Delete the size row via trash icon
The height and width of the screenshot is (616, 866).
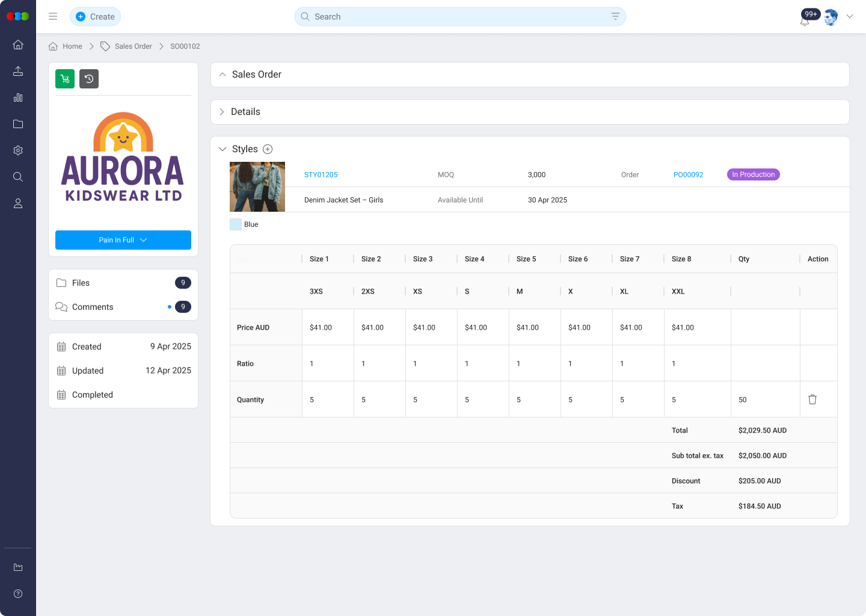pyautogui.click(x=812, y=399)
